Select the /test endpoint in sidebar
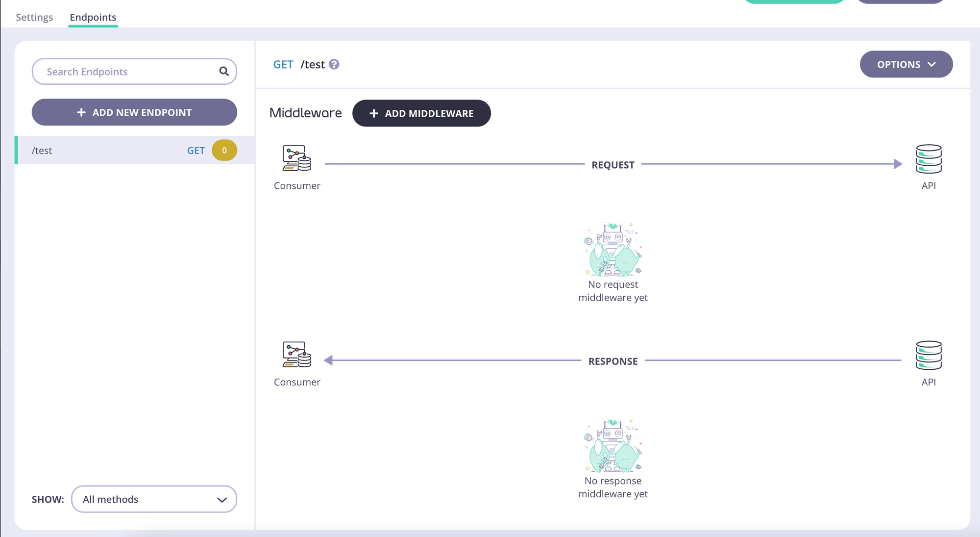The height and width of the screenshot is (537, 980). (134, 150)
